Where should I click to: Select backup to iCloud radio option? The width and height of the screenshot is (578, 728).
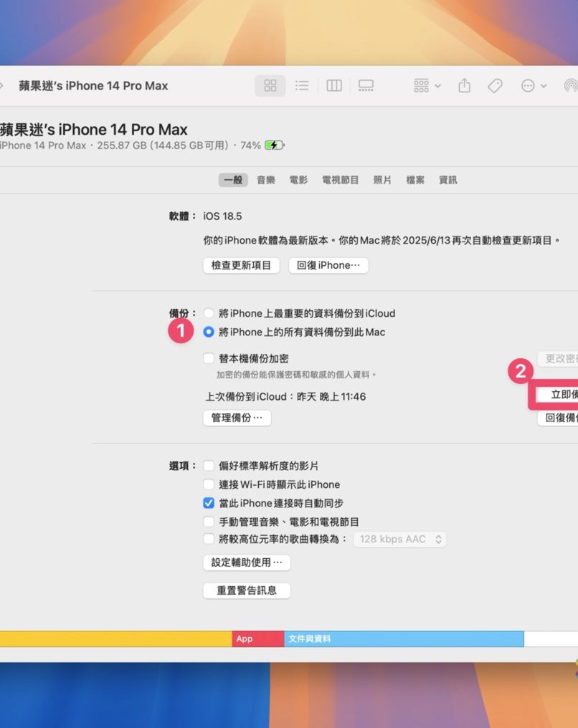209,313
